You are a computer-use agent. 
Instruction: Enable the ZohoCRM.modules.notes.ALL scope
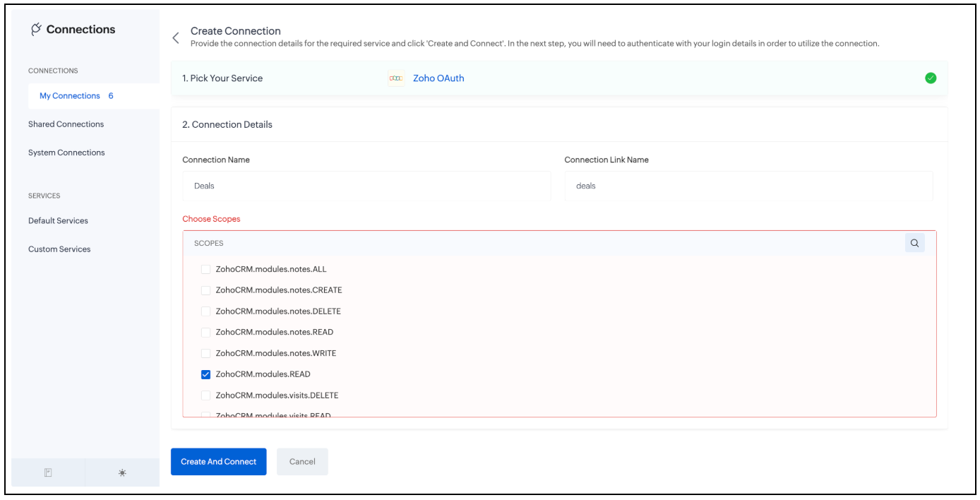(205, 269)
